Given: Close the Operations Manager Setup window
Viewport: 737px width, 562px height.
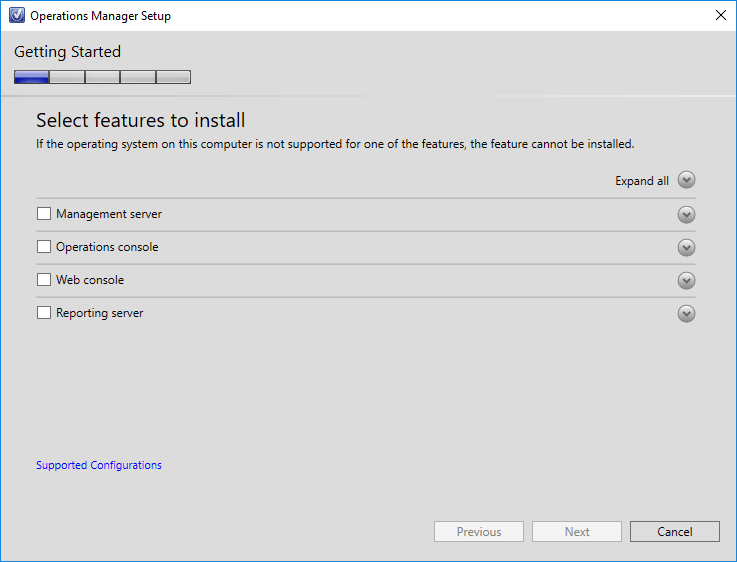Looking at the screenshot, I should 721,16.
